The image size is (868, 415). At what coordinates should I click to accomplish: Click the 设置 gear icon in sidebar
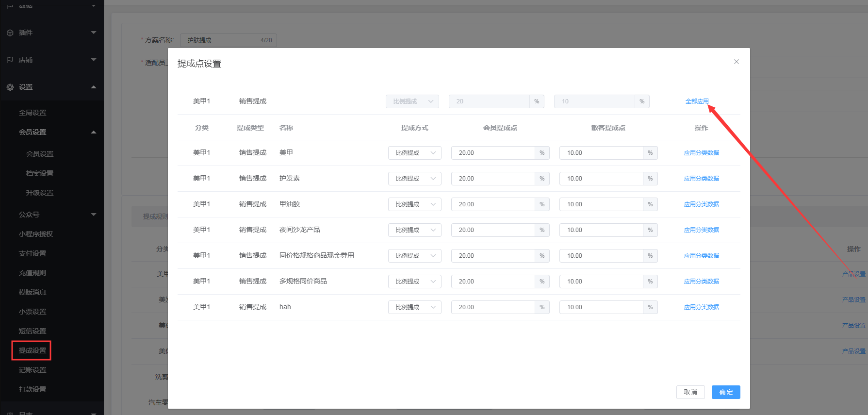coord(10,87)
